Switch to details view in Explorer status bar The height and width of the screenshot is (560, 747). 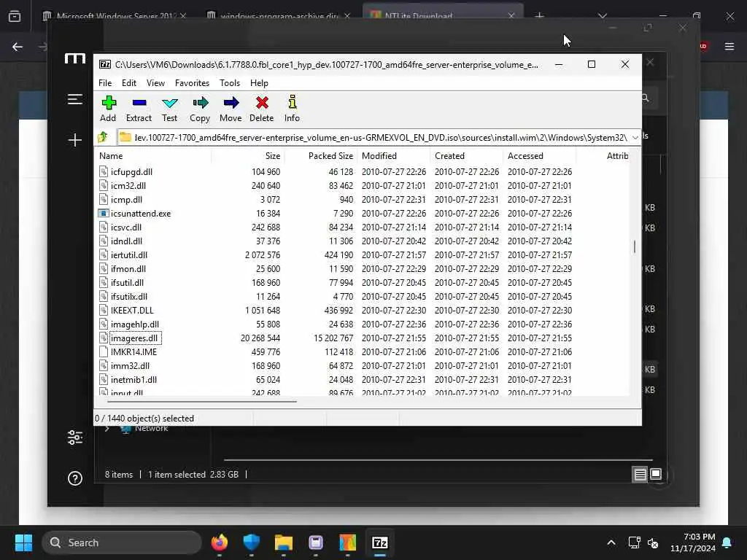pyautogui.click(x=640, y=474)
